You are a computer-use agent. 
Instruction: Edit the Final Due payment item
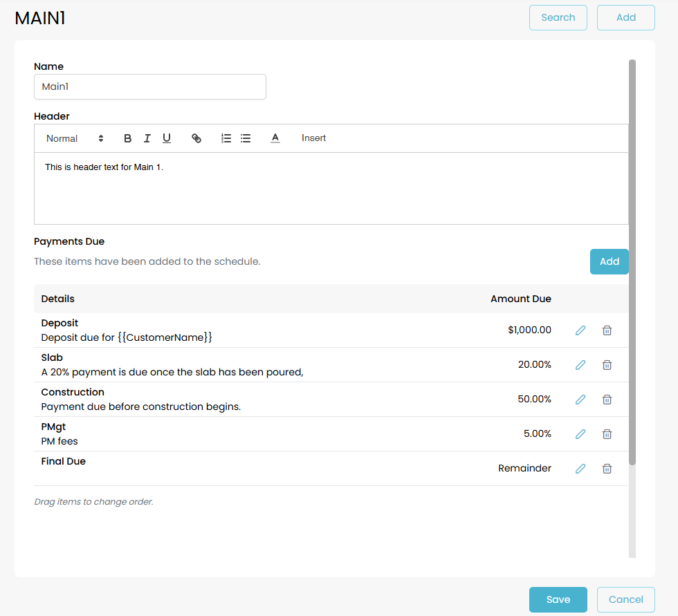[x=580, y=469]
